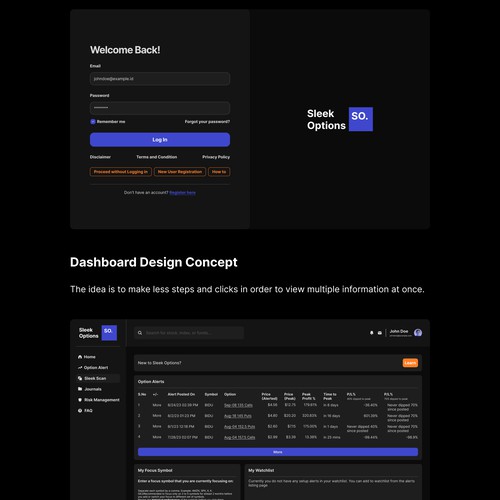This screenshot has height=500, width=500.
Task: Open the Sep-08 135 Calls option link
Action: (x=238, y=405)
